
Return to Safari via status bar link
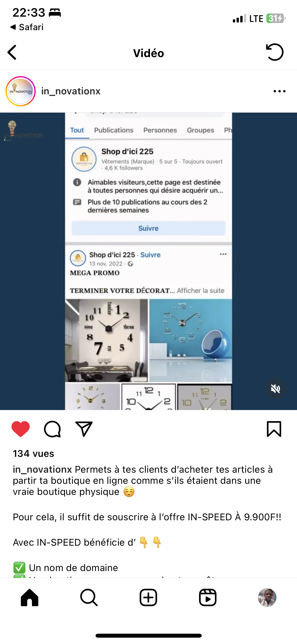[27, 27]
